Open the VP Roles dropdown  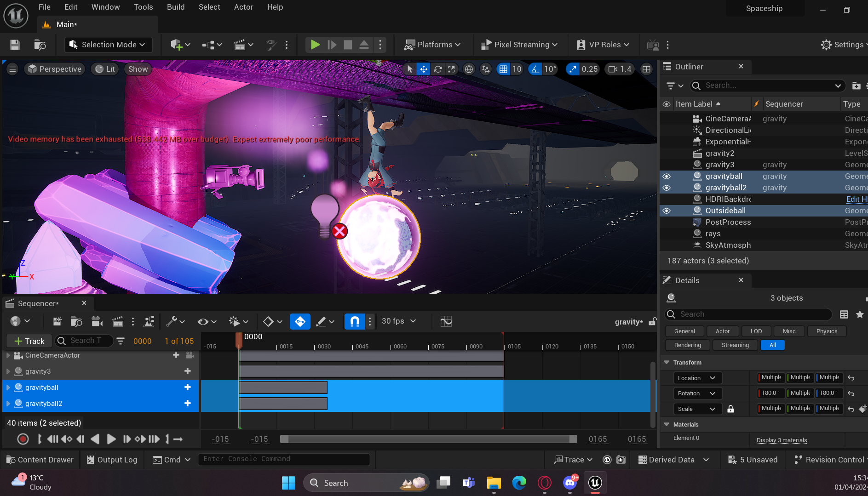click(x=602, y=45)
